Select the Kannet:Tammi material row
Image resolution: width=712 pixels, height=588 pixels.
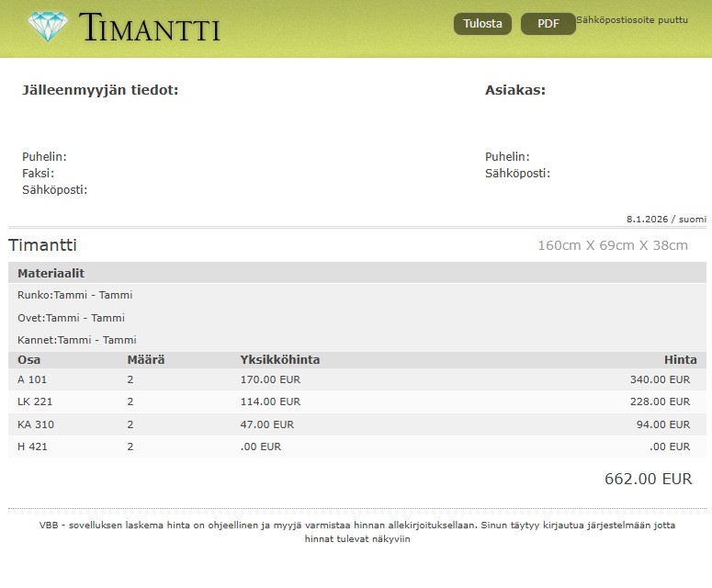point(77,340)
